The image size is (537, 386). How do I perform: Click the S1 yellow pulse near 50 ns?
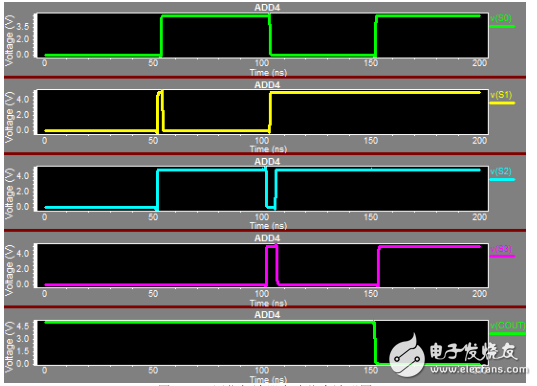click(x=160, y=111)
